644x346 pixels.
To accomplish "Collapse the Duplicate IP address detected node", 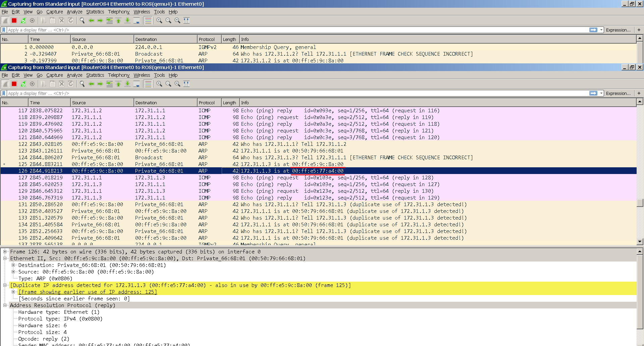I will (x=5, y=285).
